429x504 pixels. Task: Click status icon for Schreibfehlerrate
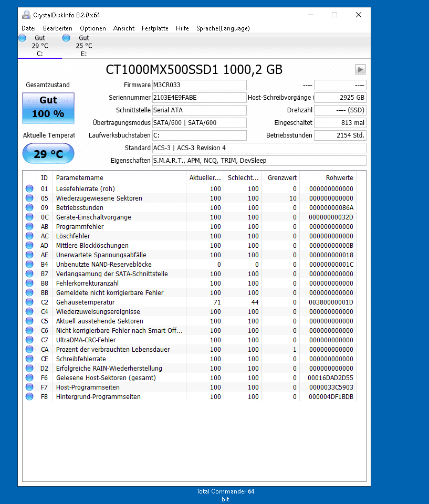(29, 359)
